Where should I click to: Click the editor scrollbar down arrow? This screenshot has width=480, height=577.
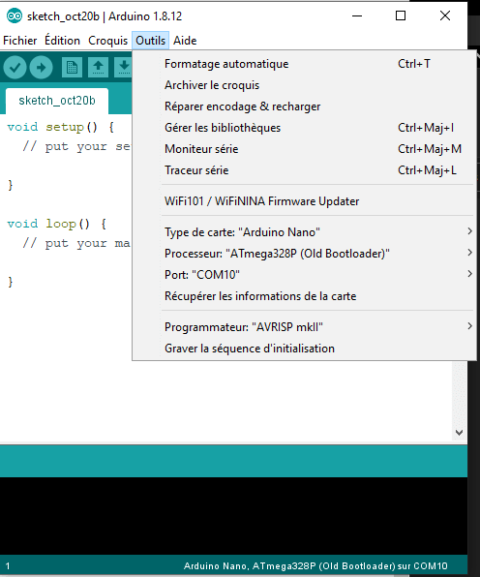coord(459,432)
